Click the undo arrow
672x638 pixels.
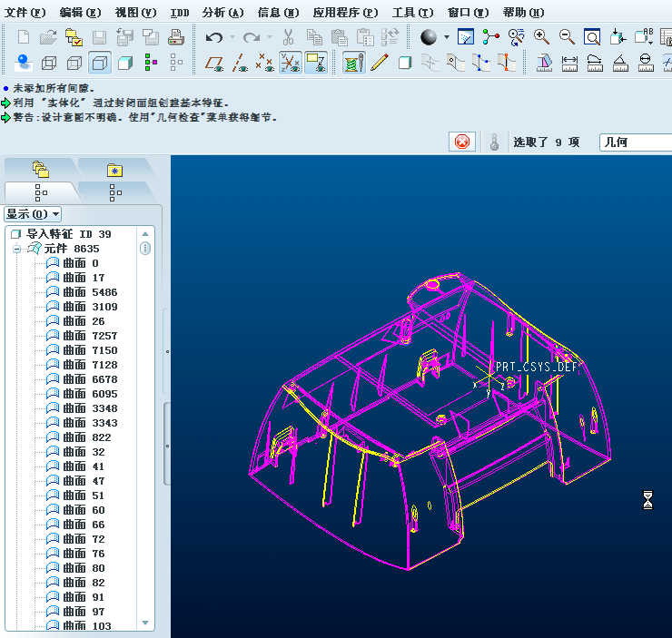tap(213, 37)
